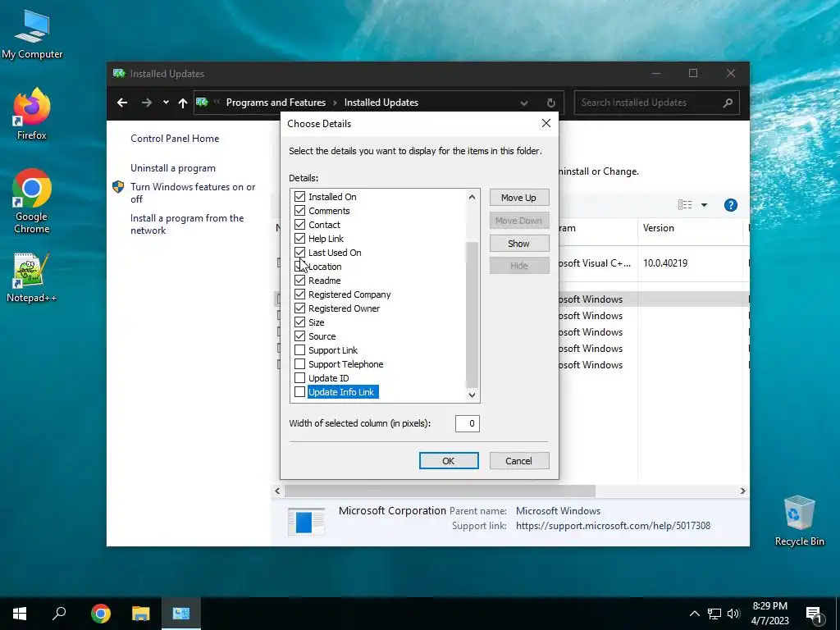This screenshot has height=630, width=840.
Task: Check Update ID detail
Action: (x=300, y=377)
